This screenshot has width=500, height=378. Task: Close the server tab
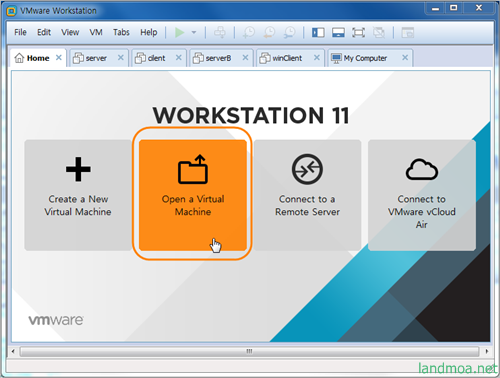click(121, 58)
